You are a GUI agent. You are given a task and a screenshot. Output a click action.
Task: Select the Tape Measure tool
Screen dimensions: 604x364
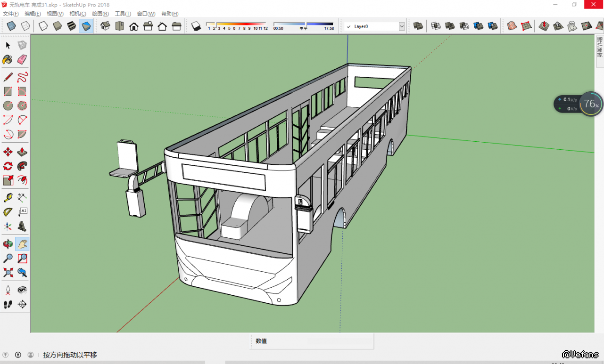[x=8, y=198]
